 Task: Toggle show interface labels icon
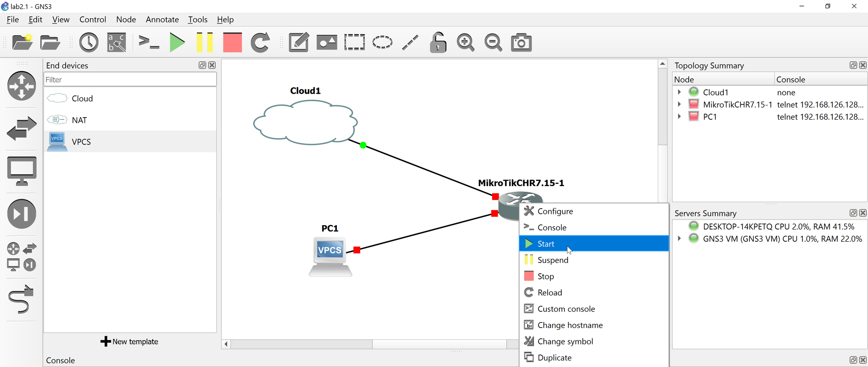click(x=117, y=43)
